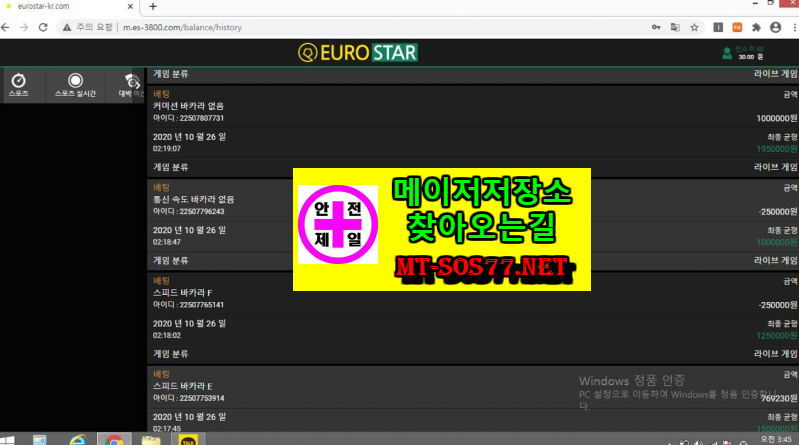Reload the balance history page
The width and height of the screenshot is (799, 445).
pos(43,28)
